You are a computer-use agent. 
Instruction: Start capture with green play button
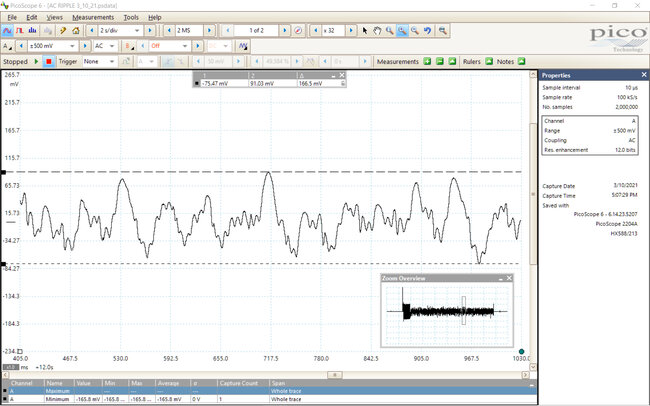(x=37, y=61)
